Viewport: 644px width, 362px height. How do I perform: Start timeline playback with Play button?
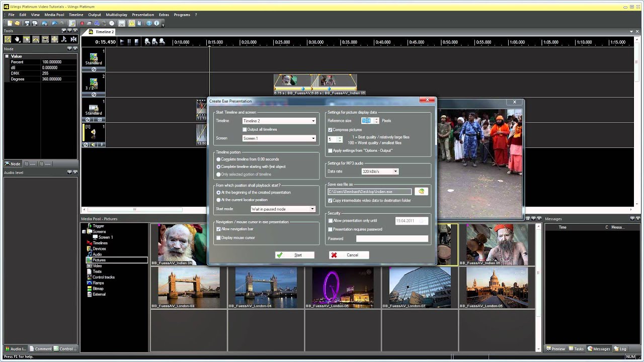point(122,42)
